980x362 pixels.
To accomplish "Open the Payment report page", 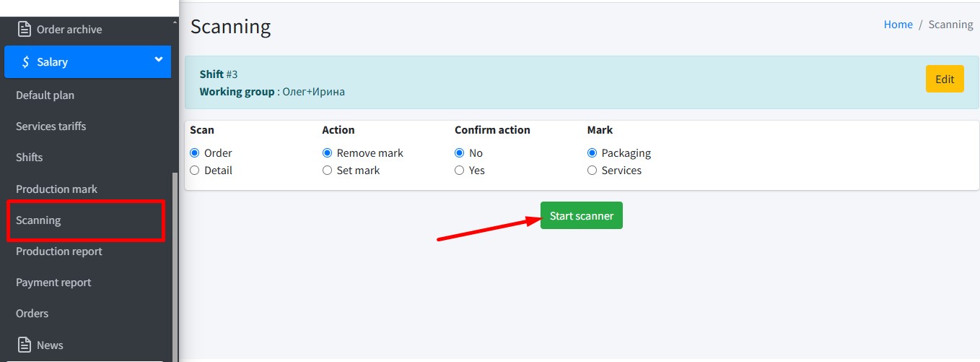I will [53, 283].
